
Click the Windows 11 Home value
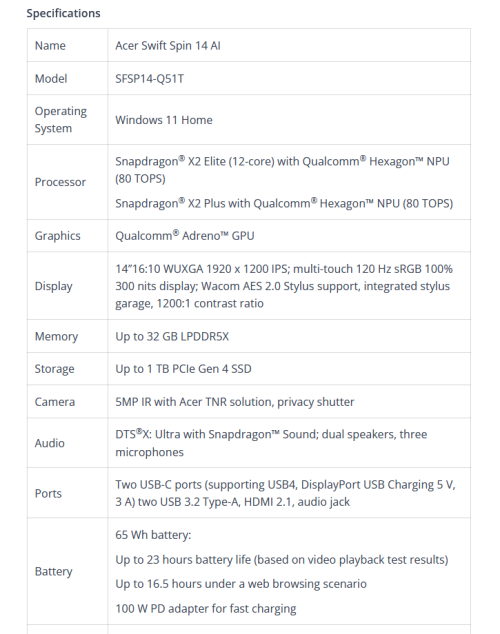pos(164,120)
